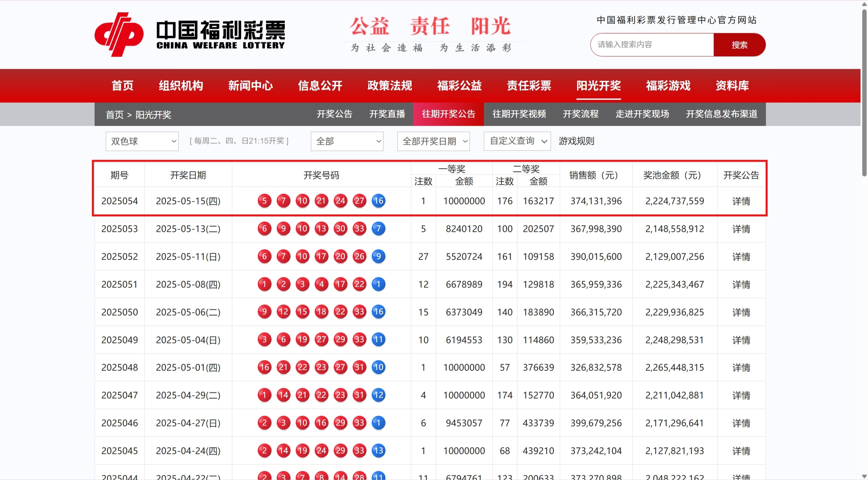Switch to the 开奖公告 tab
868x480 pixels.
click(x=335, y=114)
